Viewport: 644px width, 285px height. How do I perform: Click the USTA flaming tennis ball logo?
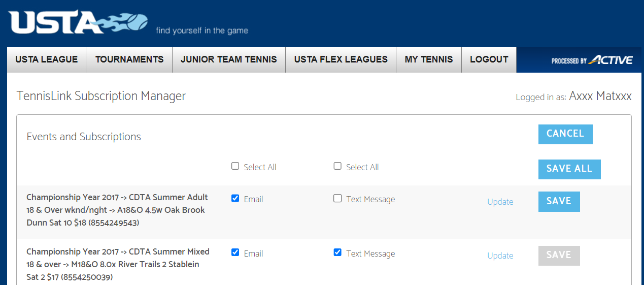point(79,23)
